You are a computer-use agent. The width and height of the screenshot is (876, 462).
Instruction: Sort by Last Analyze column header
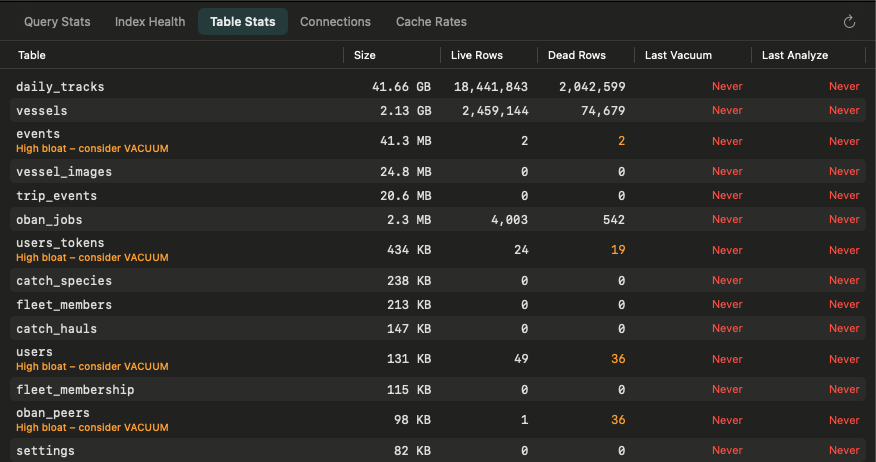click(x=794, y=55)
